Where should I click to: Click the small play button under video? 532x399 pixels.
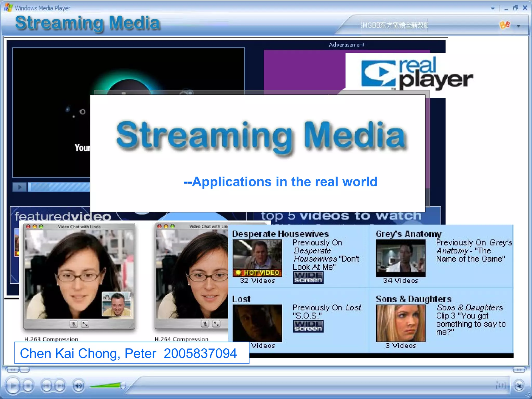click(x=19, y=187)
